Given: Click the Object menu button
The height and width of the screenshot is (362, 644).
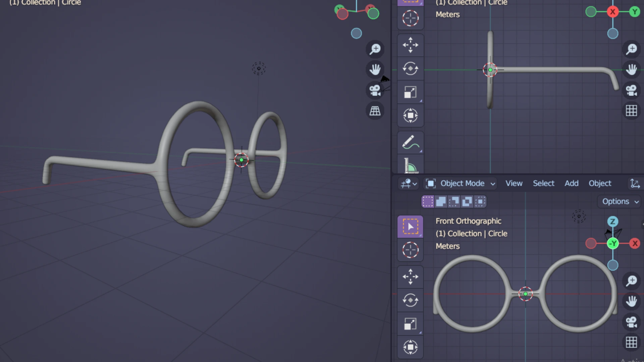Looking at the screenshot, I should coord(600,183).
